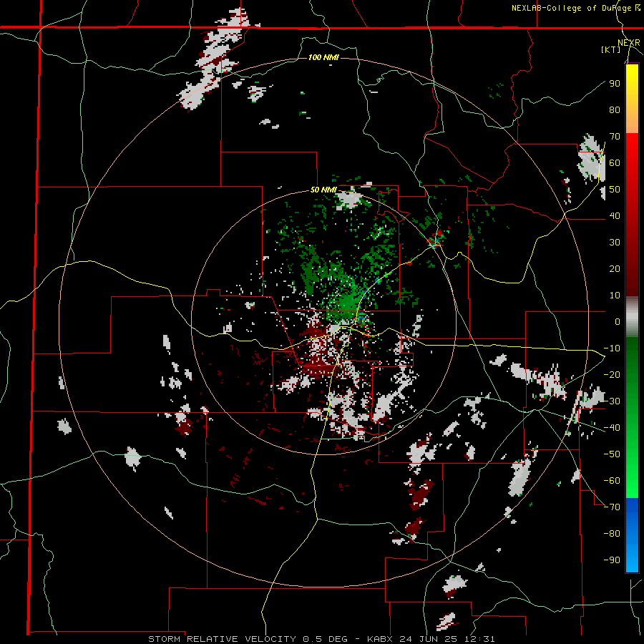Click the 12:31 time in bottom caption
This screenshot has width=644, height=644.
(x=481, y=639)
